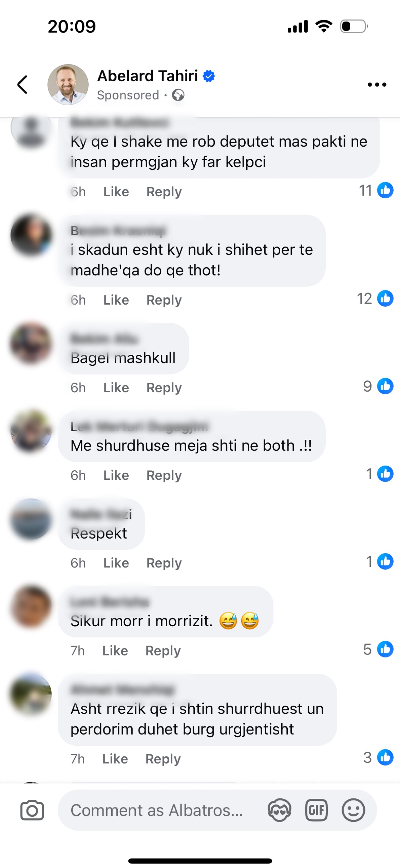Reply to 'Me shurdhuse meja shti ne both' comment
Screen dimensions: 400x868
click(x=164, y=475)
